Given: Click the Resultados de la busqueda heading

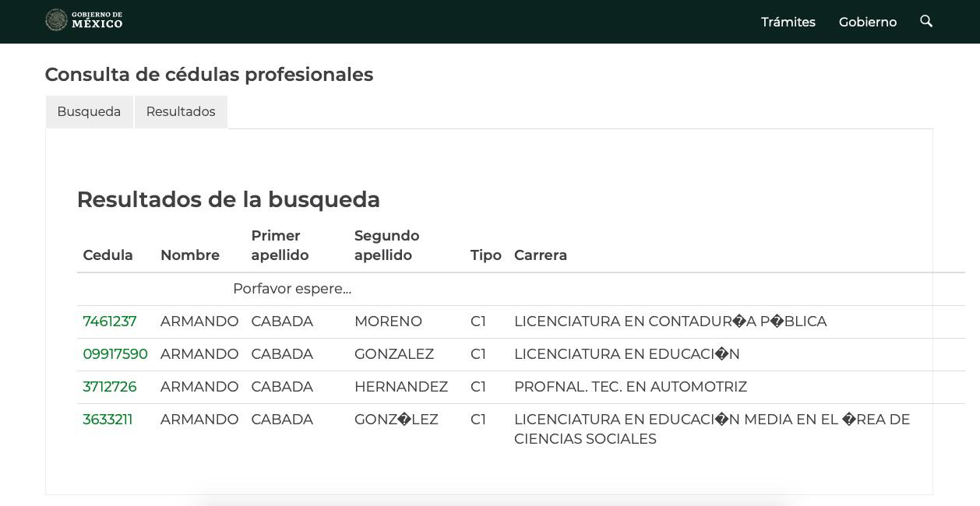Looking at the screenshot, I should click(x=228, y=199).
